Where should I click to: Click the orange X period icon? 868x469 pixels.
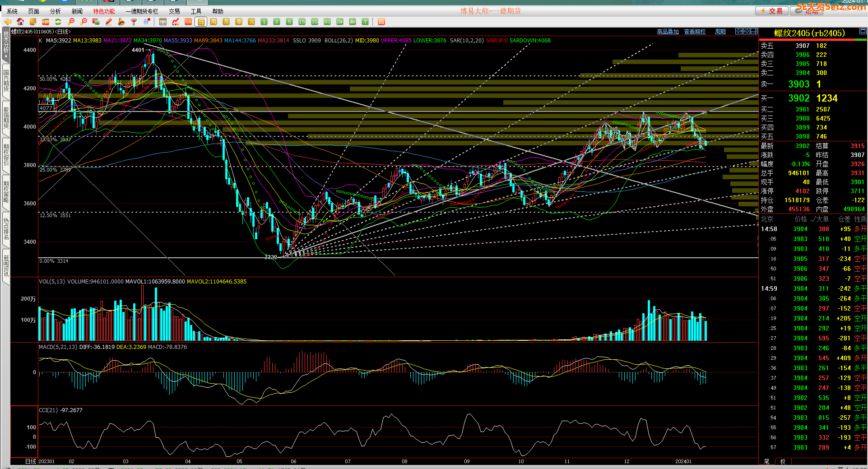coord(251,22)
